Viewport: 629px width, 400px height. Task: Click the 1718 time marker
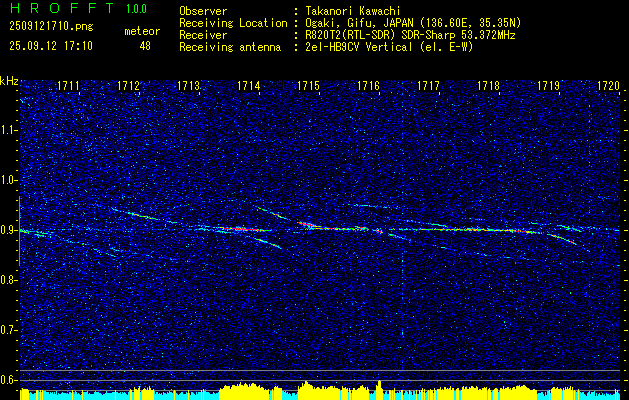[x=488, y=85]
